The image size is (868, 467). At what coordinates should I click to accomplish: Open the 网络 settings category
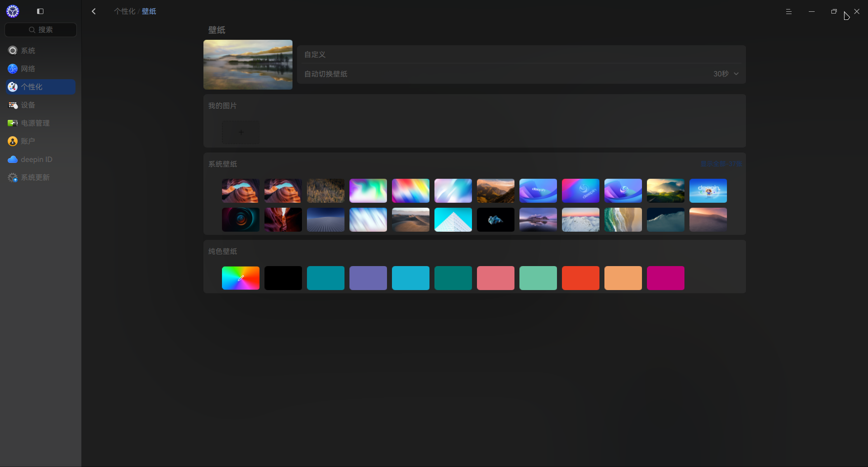tap(41, 69)
